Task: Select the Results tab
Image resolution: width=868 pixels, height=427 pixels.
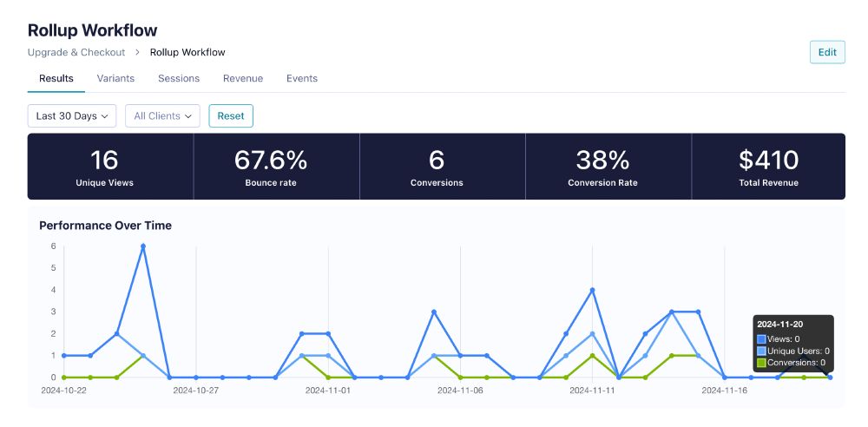Action: tap(56, 78)
